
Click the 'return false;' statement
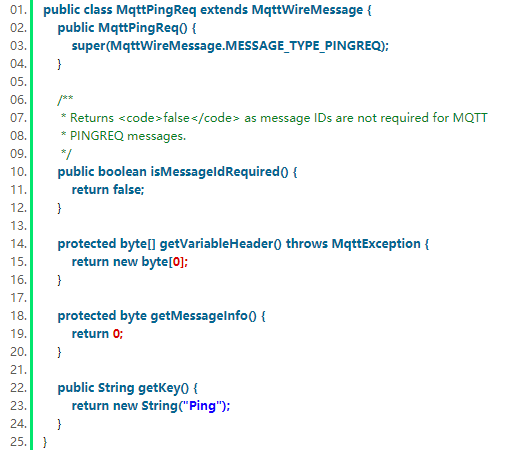(108, 190)
